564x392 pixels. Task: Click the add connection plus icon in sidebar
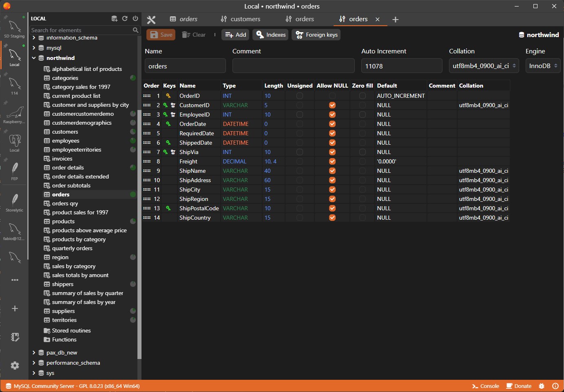point(15,308)
